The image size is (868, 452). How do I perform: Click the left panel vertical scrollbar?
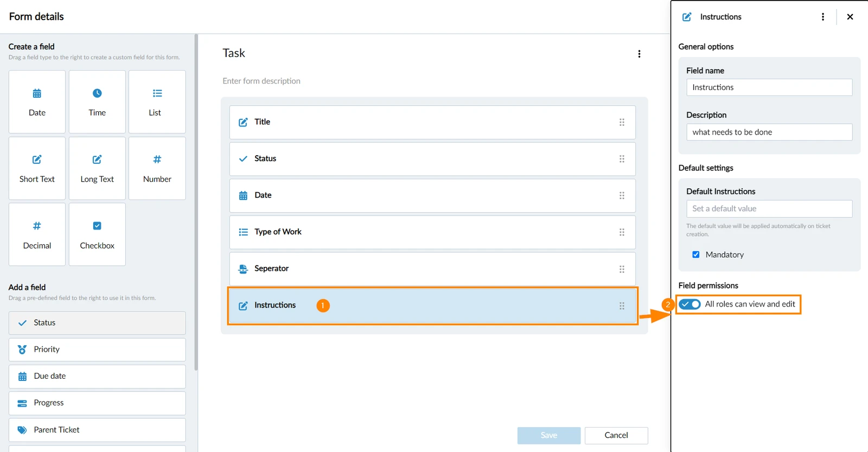point(196,202)
